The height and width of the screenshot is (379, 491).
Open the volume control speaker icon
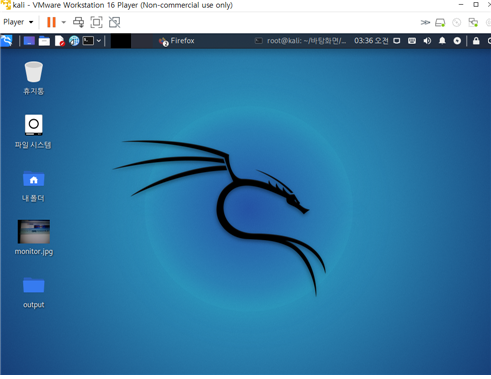427,41
